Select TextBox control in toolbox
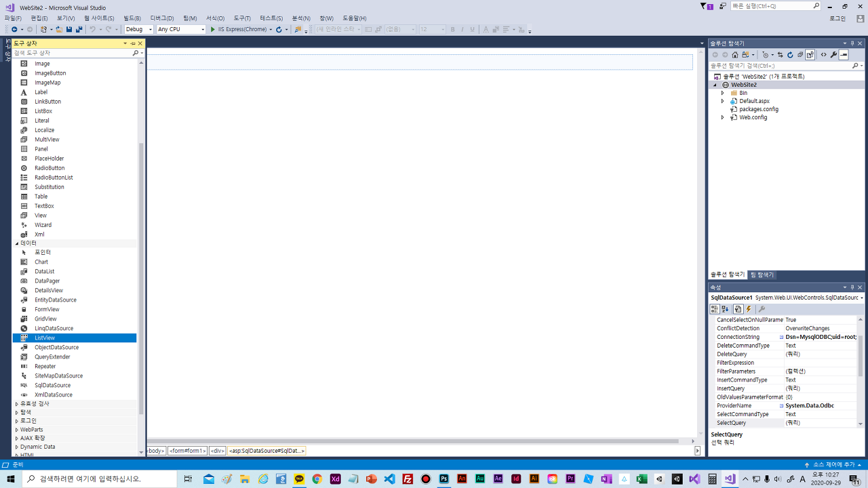This screenshot has width=868, height=488. coord(75,205)
